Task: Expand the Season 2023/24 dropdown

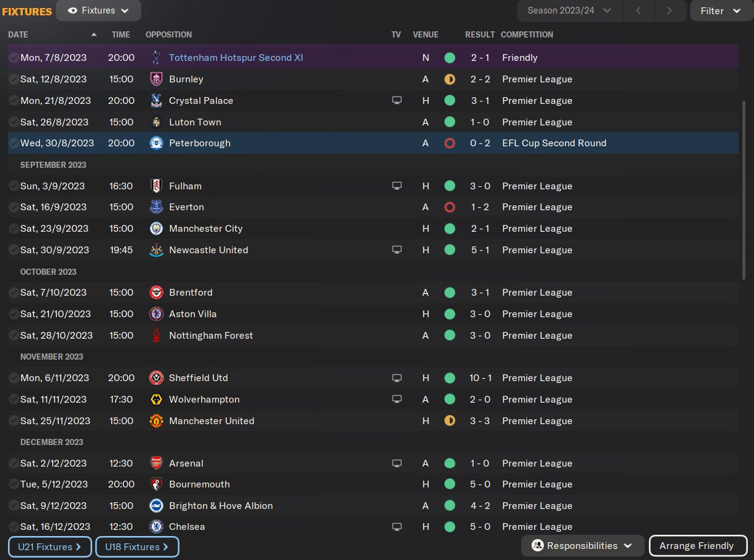Action: (569, 10)
